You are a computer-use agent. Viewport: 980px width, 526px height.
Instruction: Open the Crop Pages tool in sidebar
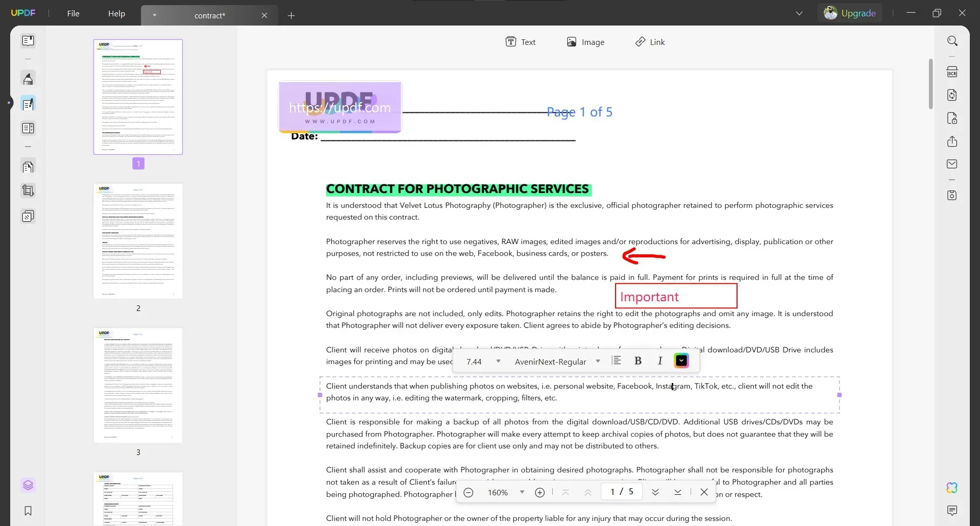pos(28,191)
